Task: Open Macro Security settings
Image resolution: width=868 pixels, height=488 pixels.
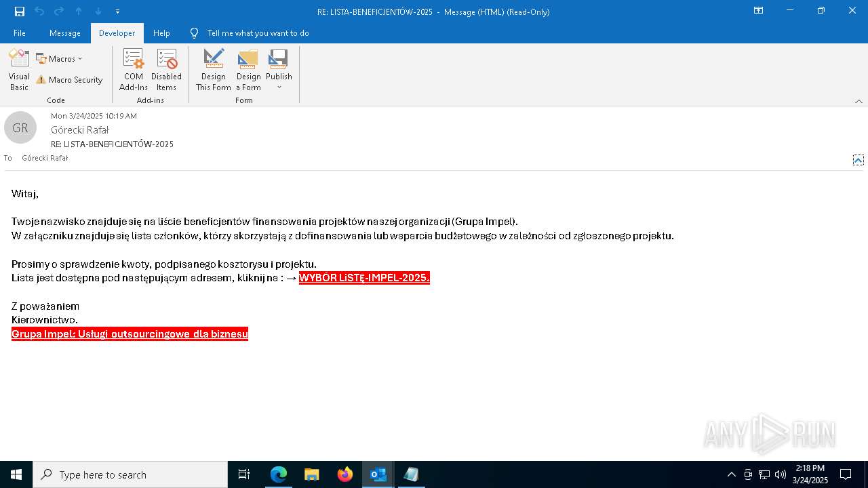Action: (70, 80)
